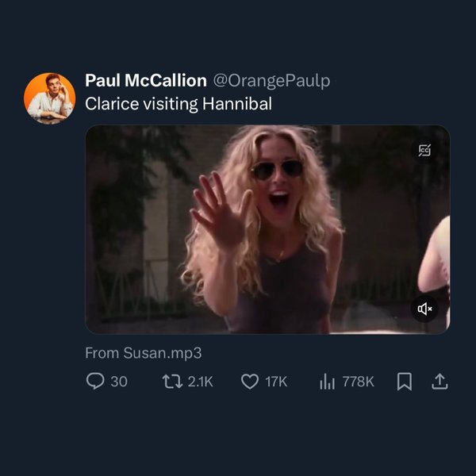Open the Paul McCallion display name
The height and width of the screenshot is (476, 476).
coord(146,81)
